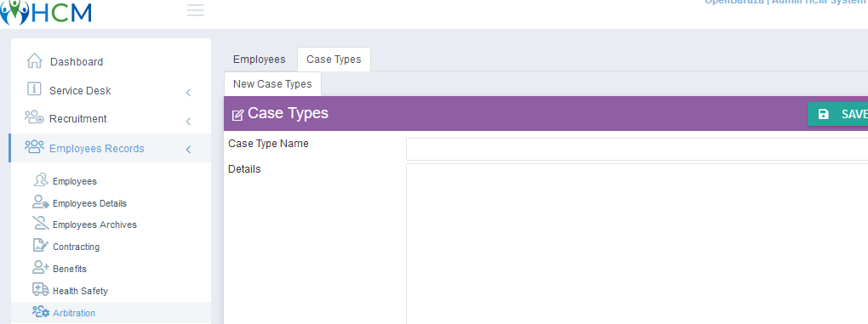Screen dimensions: 868x324
Task: Click the Employees Records group icon
Action: [x=34, y=147]
